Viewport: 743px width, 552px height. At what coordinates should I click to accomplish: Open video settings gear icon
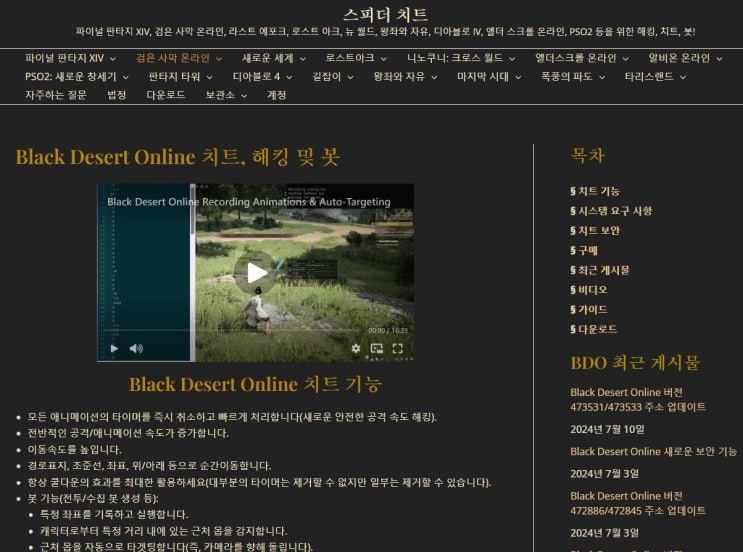[x=356, y=349]
